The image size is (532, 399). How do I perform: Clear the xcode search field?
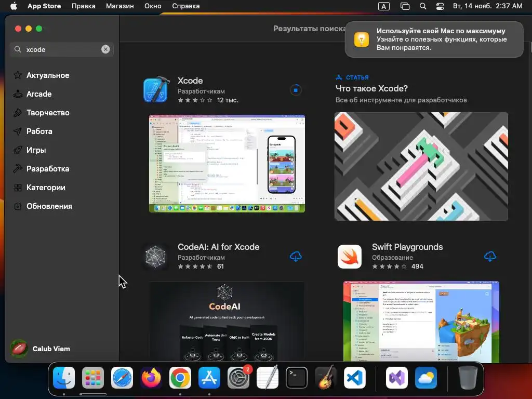(x=105, y=49)
